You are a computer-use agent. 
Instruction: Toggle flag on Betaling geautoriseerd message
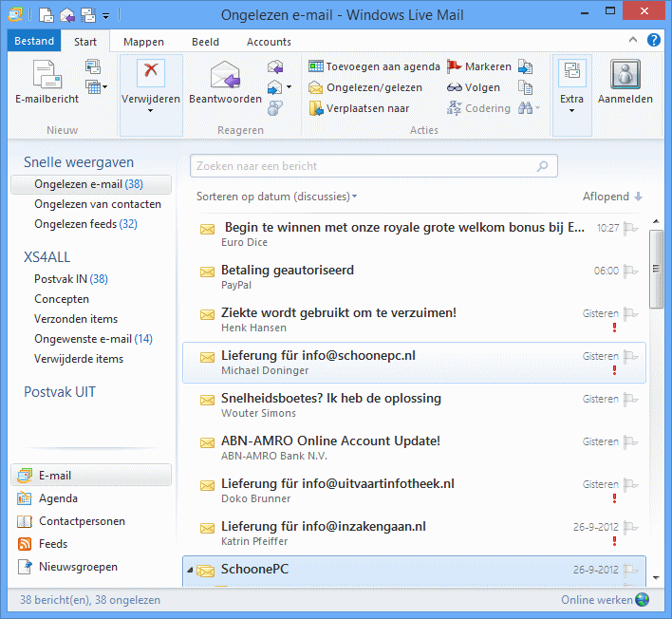pyautogui.click(x=630, y=271)
